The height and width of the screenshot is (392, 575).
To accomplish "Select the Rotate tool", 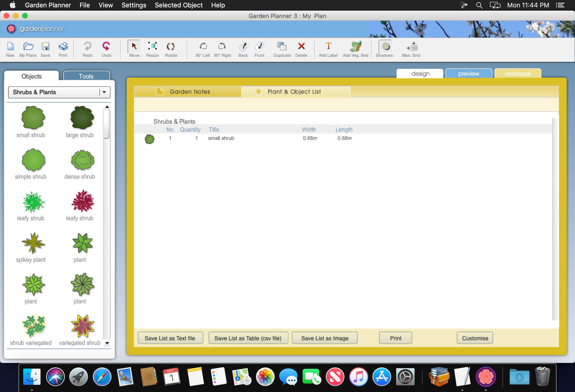I will tap(171, 47).
